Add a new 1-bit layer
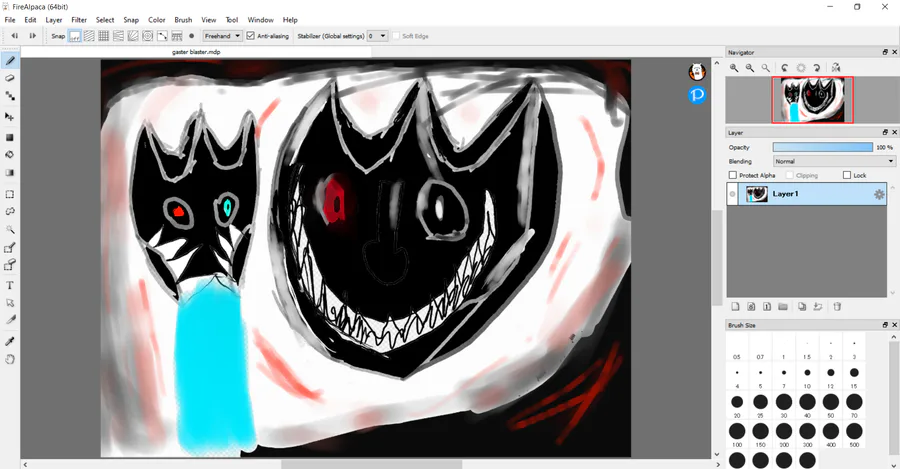 (767, 307)
